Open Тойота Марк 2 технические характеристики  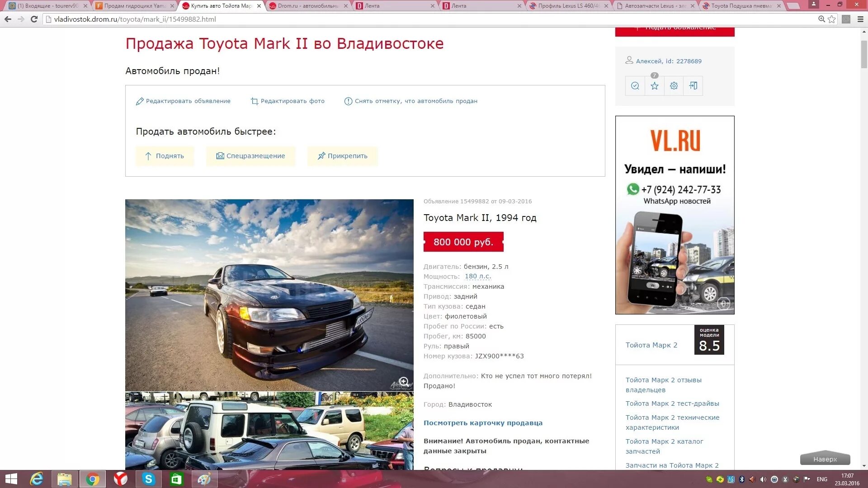672,422
